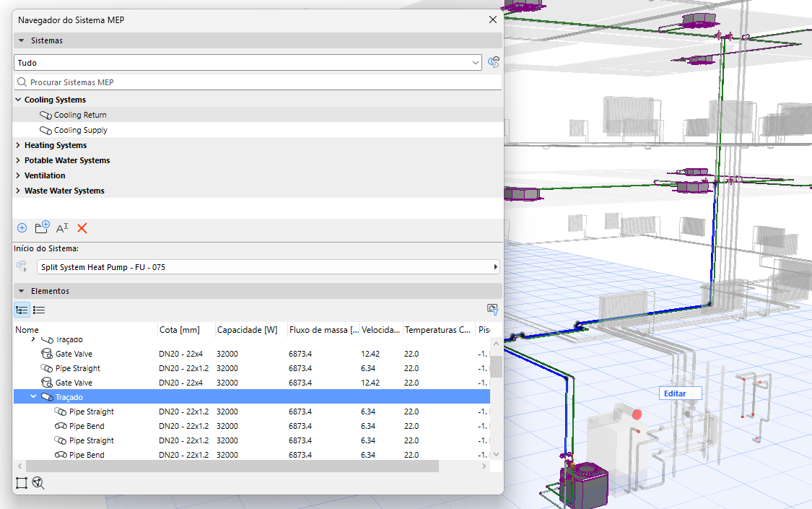Collapse the Elementos section
Image resolution: width=812 pixels, height=509 pixels.
point(21,291)
